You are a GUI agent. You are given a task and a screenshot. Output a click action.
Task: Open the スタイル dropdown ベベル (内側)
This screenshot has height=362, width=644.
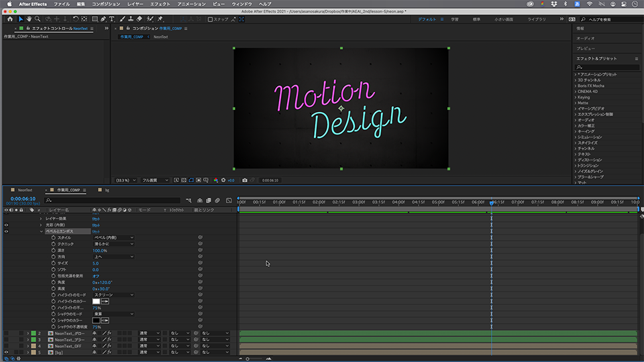pyautogui.click(x=114, y=237)
